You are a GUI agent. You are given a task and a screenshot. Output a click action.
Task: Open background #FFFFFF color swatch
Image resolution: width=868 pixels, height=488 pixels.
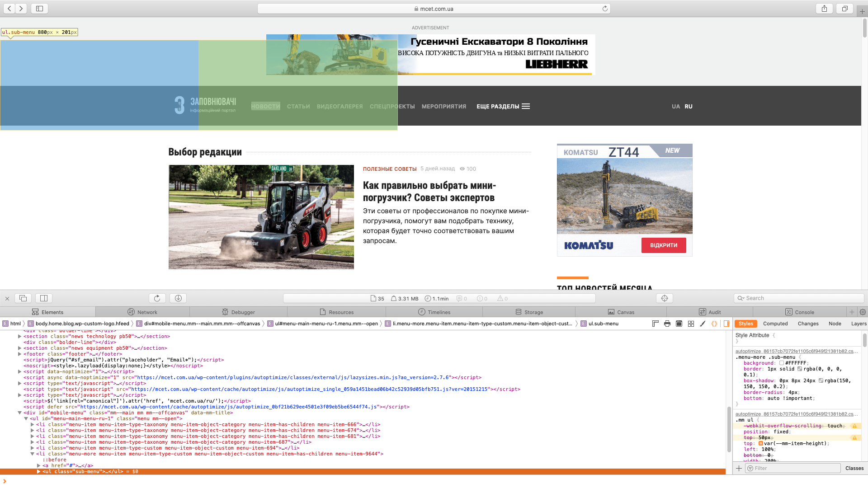coord(781,363)
